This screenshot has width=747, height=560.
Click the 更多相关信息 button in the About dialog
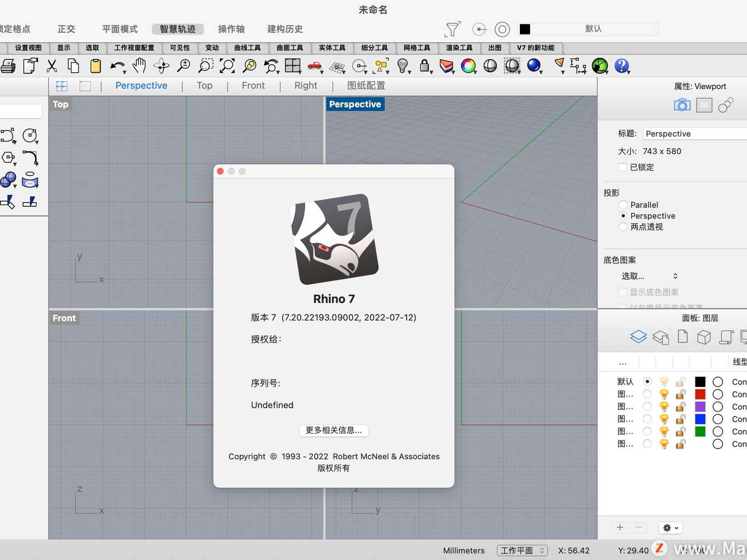coord(334,431)
